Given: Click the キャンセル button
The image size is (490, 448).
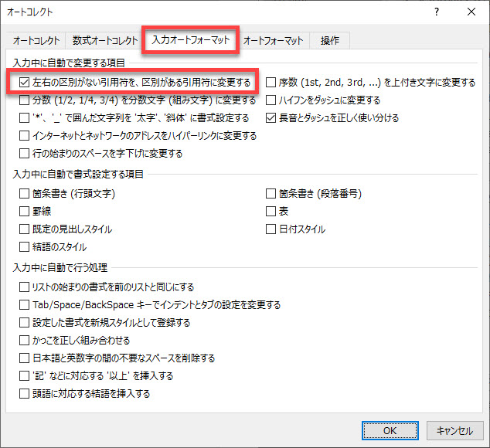Looking at the screenshot, I should 454,431.
